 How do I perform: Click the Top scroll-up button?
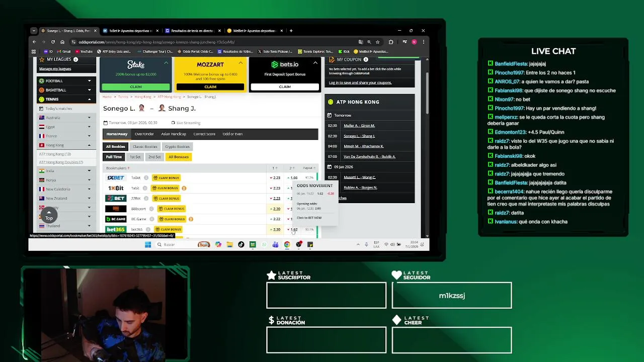point(49,215)
